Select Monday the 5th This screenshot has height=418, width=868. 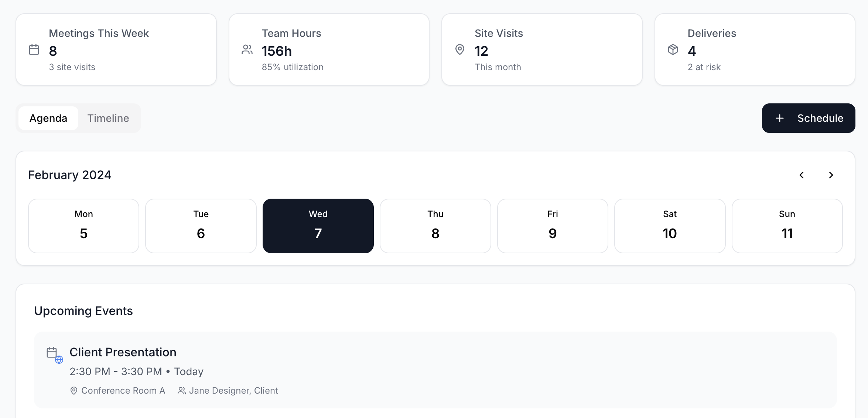tap(83, 226)
